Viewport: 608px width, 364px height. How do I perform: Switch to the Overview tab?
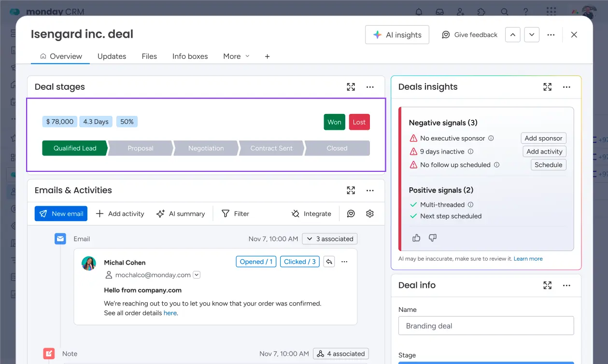[61, 56]
